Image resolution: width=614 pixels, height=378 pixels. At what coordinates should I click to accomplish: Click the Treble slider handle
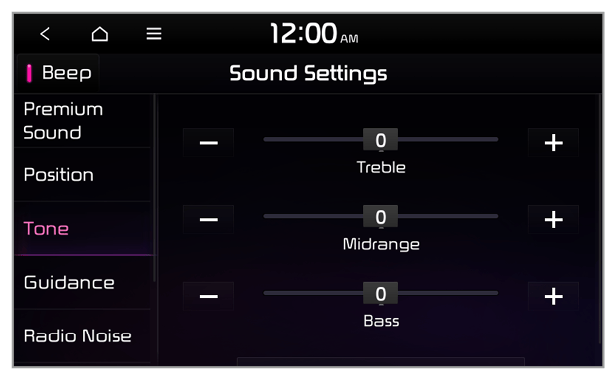[x=380, y=139]
